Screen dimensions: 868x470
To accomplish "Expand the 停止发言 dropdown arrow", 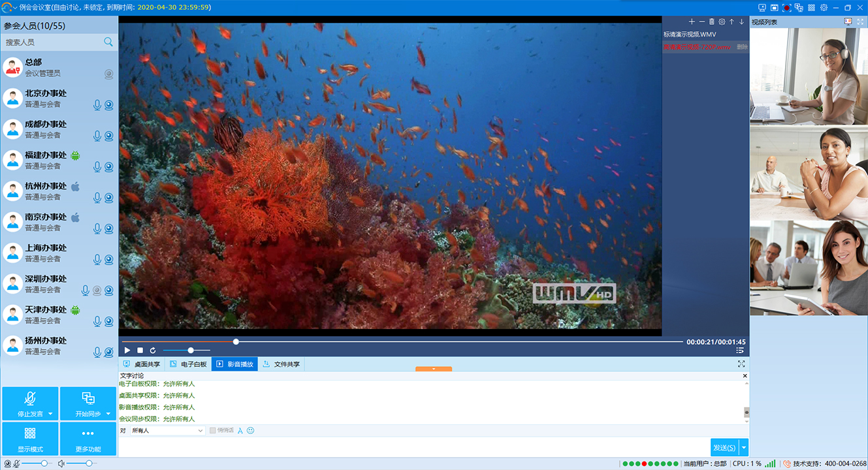I will (50, 414).
